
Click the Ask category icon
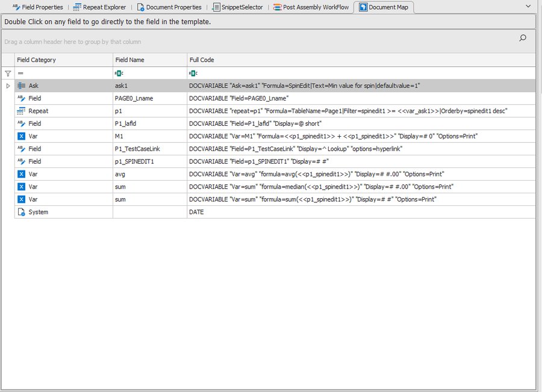tap(22, 86)
